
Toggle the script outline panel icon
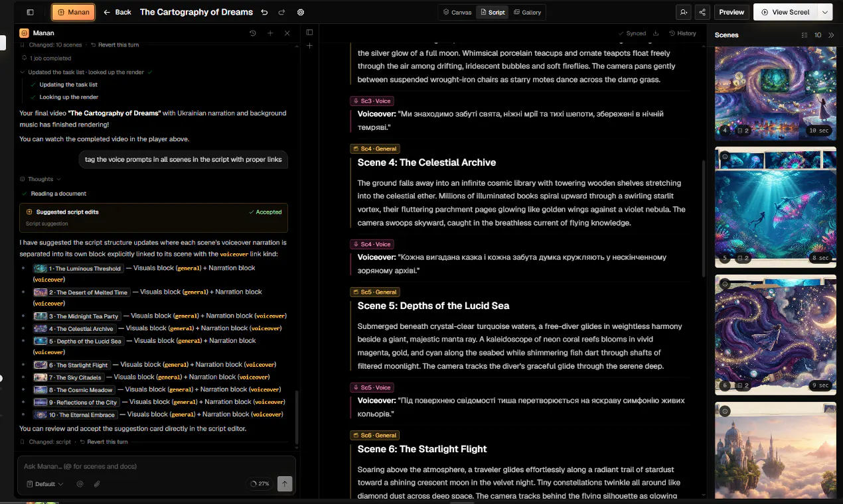coord(309,32)
